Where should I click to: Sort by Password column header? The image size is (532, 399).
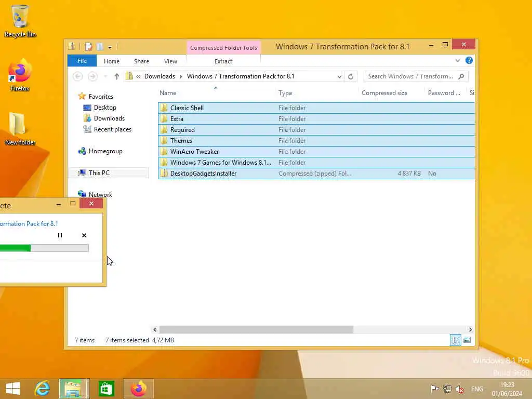(444, 93)
